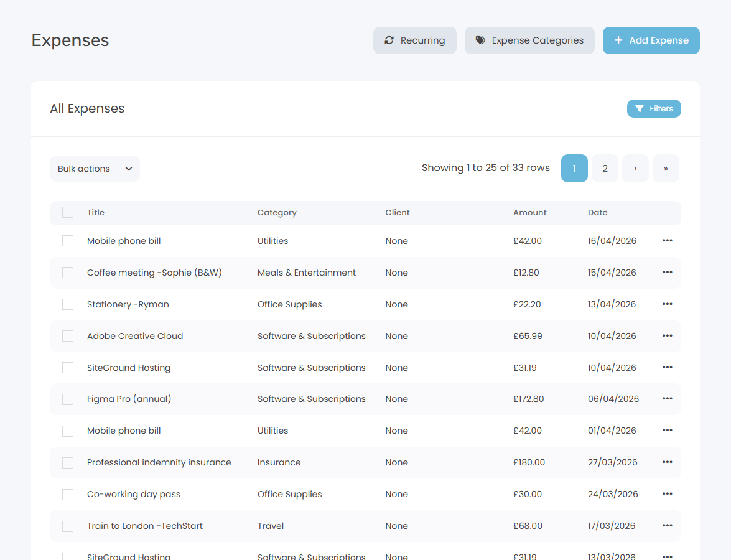Sort by the Amount column header
Viewport: 731px width, 560px height.
[529, 212]
